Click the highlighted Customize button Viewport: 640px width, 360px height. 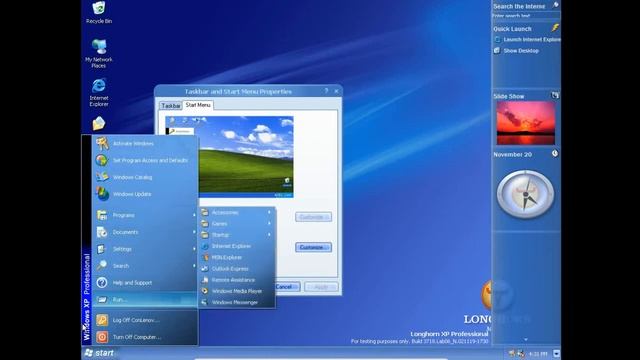click(x=313, y=247)
